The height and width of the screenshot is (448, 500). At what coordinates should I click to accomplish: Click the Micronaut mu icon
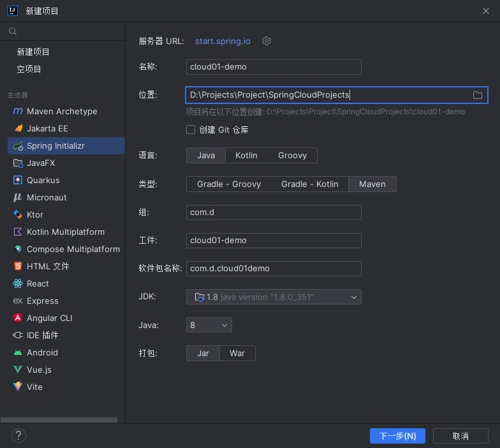coord(18,198)
